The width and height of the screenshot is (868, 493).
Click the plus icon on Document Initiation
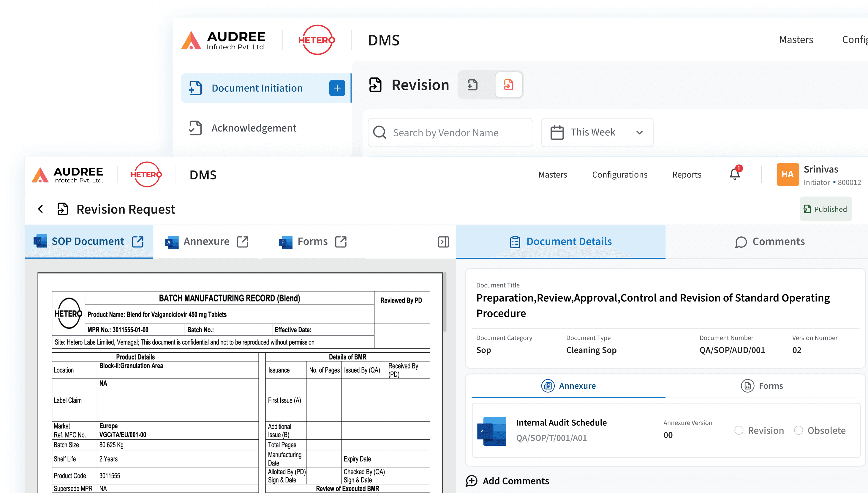coord(337,88)
